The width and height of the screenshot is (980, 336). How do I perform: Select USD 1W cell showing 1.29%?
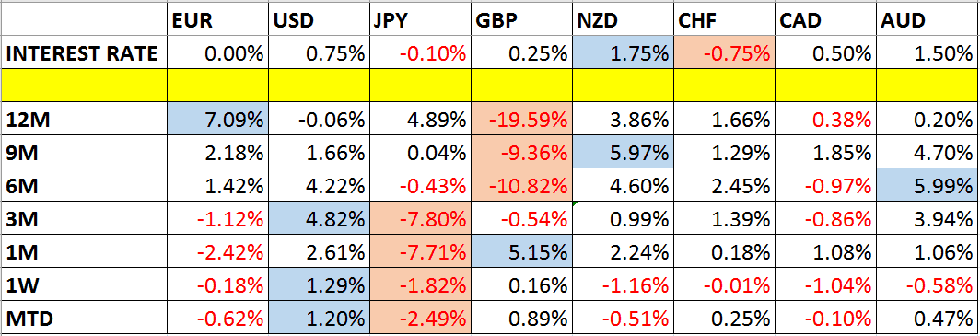[319, 285]
